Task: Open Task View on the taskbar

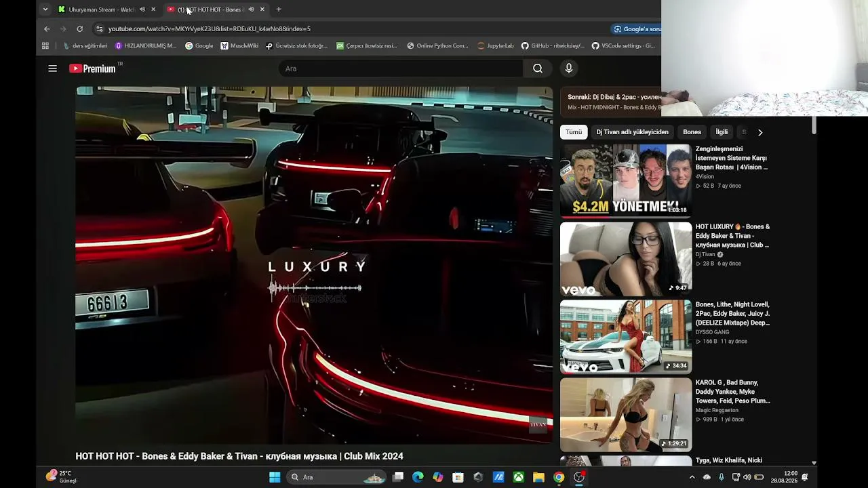Action: coord(398,477)
